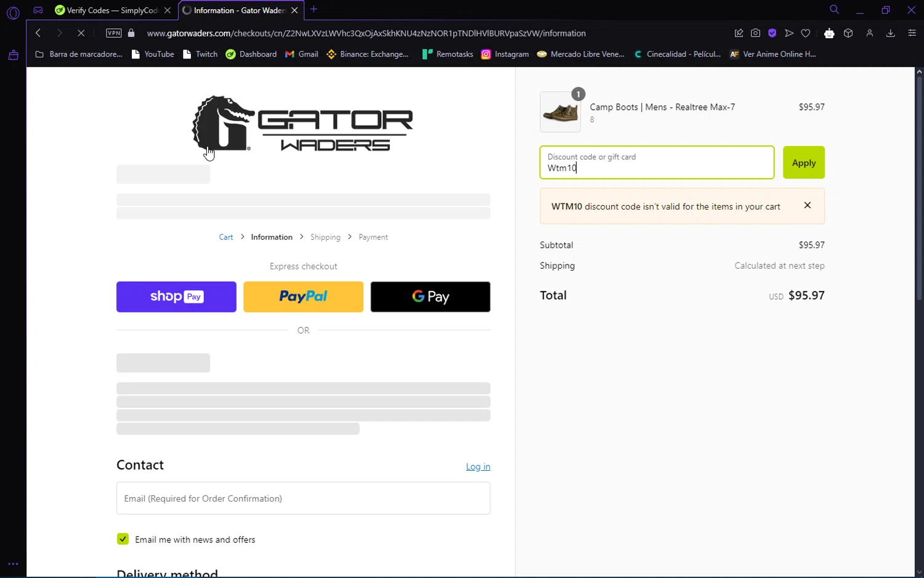Screen dimensions: 924x578
Task: Open the share page icon
Action: (x=739, y=33)
